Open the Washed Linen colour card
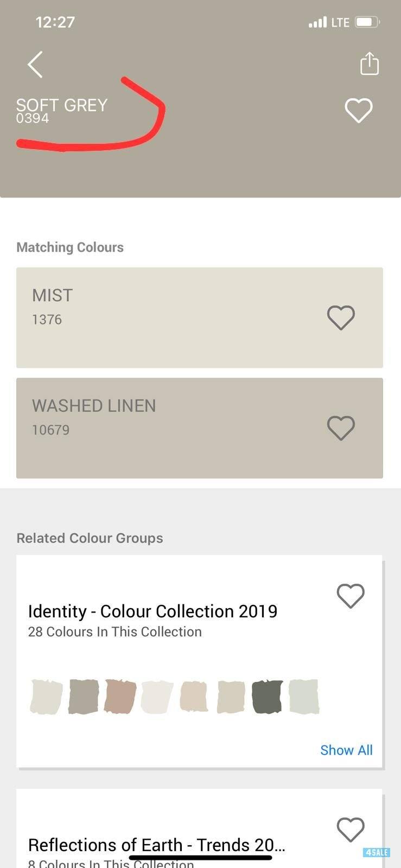401x868 pixels. pyautogui.click(x=163, y=428)
